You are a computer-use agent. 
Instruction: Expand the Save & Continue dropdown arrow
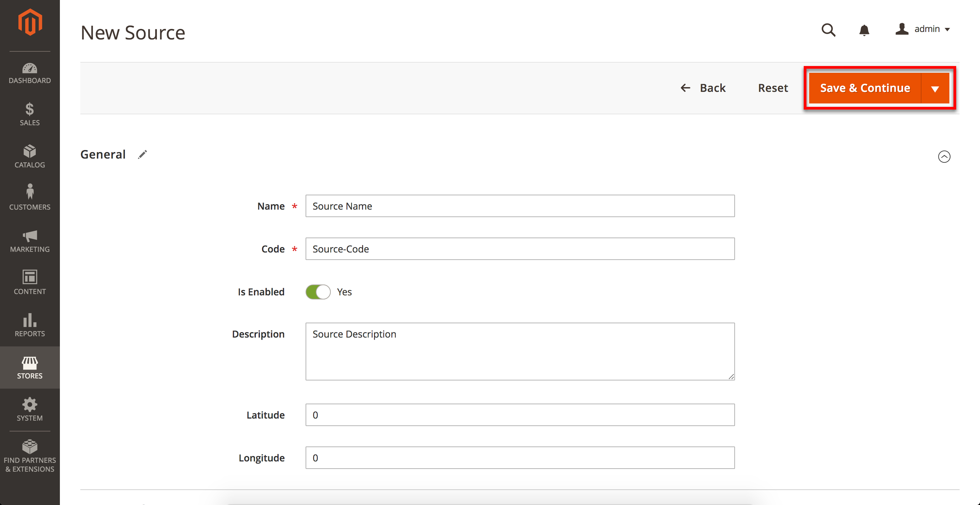coord(935,89)
